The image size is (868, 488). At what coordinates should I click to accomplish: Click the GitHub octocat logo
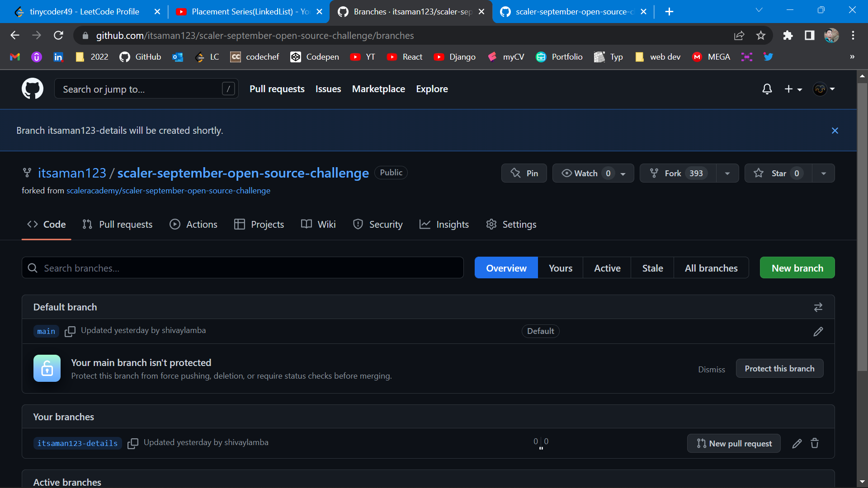click(32, 89)
